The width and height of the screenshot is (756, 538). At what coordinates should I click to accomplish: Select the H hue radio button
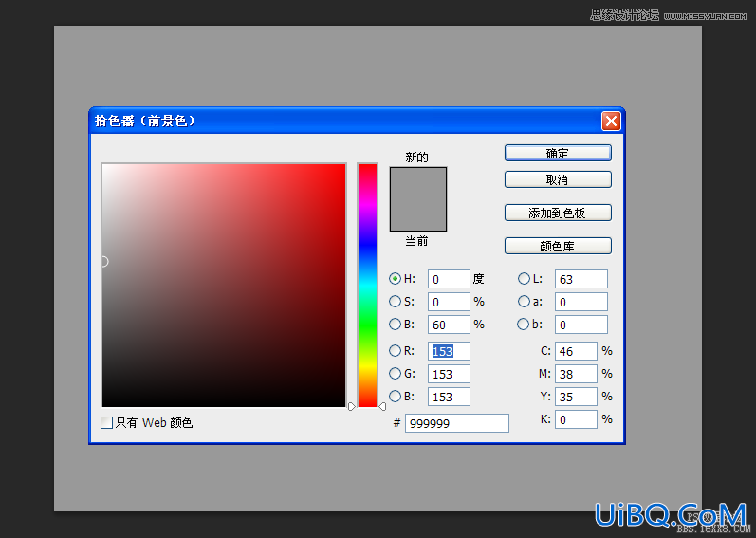(x=395, y=279)
